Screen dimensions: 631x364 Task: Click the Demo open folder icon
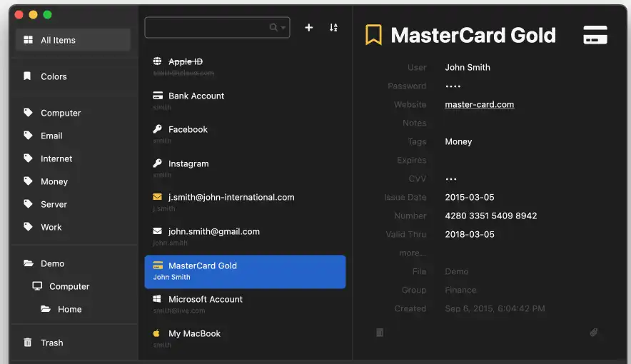28,263
